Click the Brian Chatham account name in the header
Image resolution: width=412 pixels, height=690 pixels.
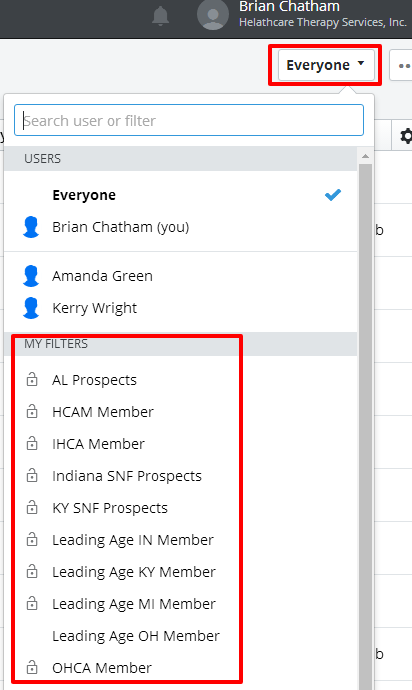point(289,7)
